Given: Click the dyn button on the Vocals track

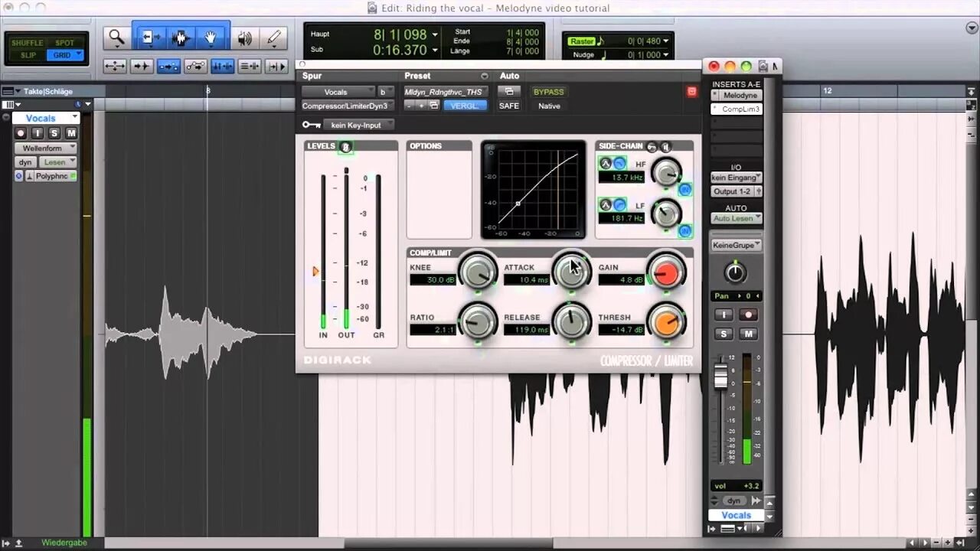Looking at the screenshot, I should point(25,162).
